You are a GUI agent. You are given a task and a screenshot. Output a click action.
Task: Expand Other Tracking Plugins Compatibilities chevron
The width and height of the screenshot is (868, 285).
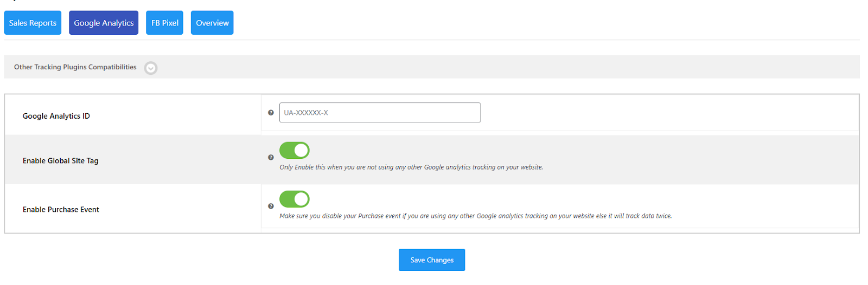(x=151, y=68)
